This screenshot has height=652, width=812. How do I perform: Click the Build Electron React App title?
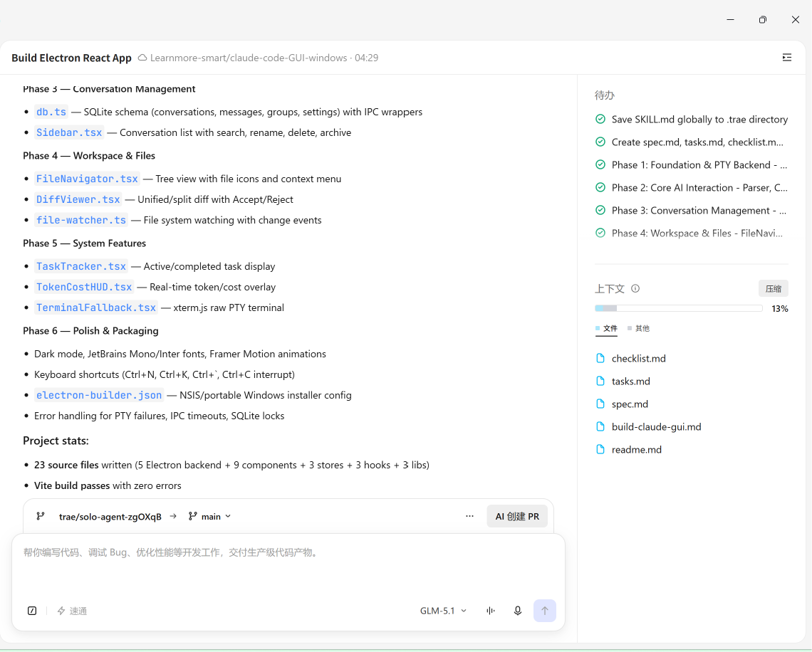[71, 58]
